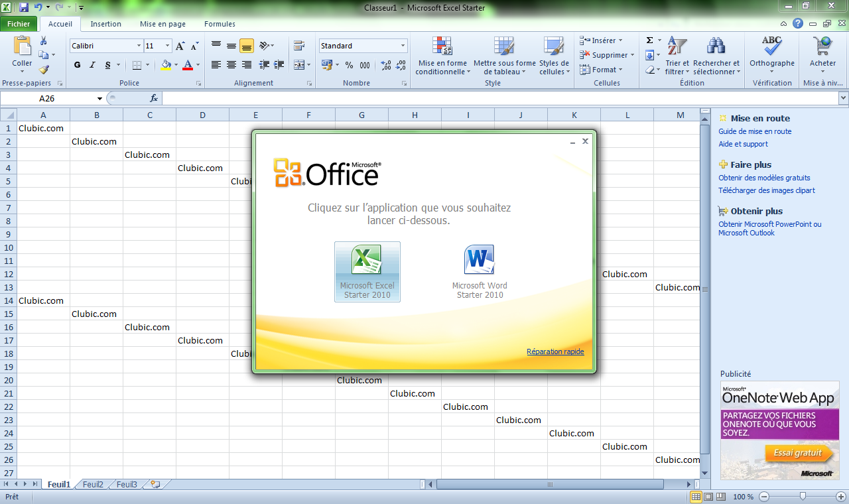Click the AutoSum sigma icon
Screen dimensions: 849x504
pos(649,40)
